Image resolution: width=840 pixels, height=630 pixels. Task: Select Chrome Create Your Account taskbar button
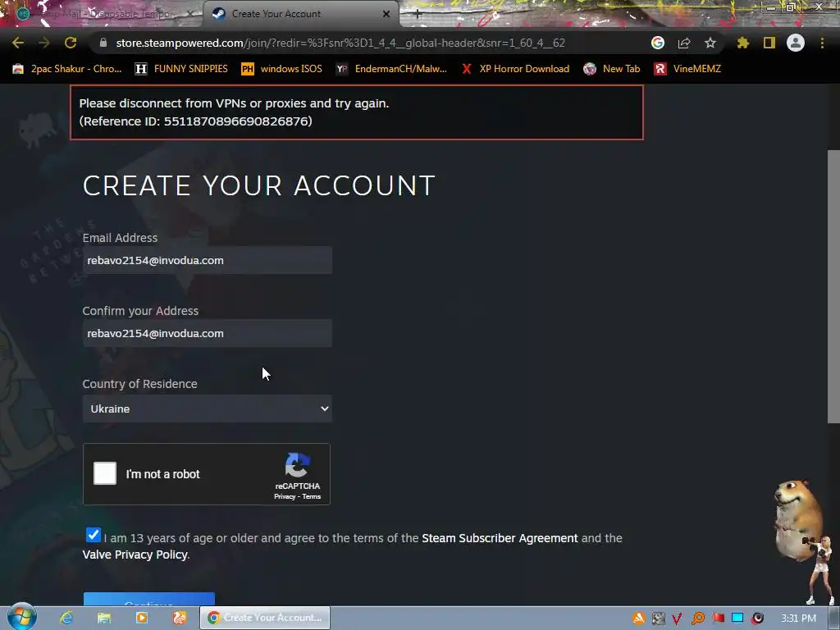(x=265, y=618)
